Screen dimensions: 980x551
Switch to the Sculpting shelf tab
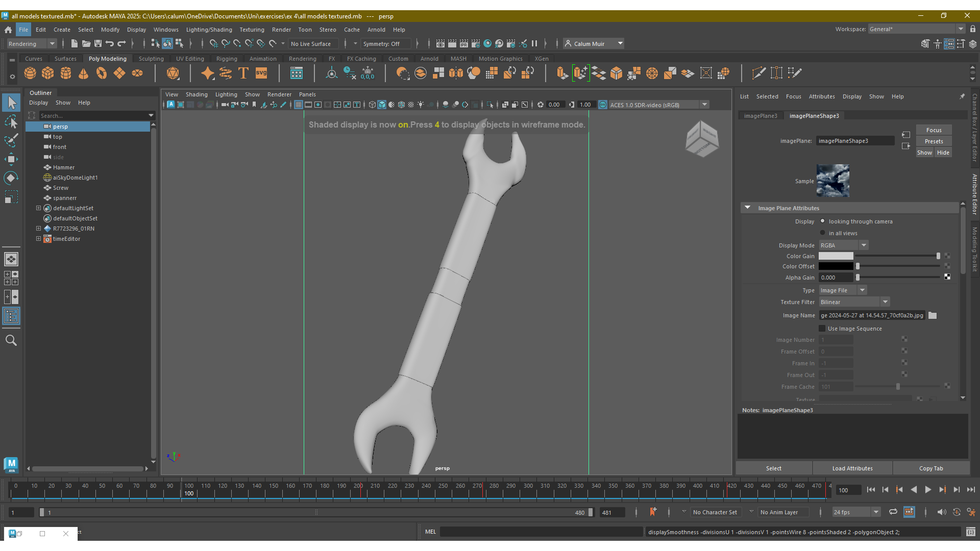click(151, 59)
